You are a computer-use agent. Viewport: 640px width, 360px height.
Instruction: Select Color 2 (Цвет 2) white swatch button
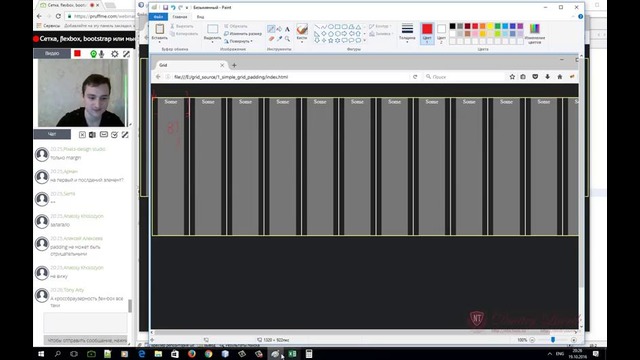click(441, 33)
